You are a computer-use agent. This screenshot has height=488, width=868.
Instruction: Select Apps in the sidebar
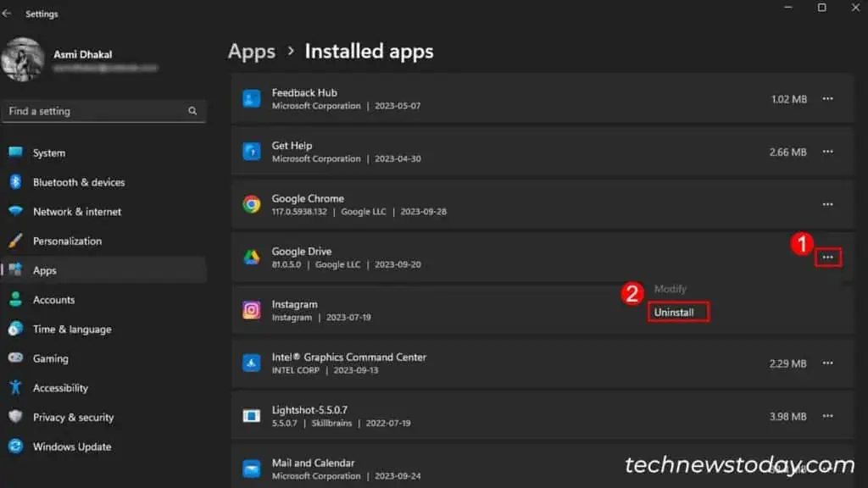pos(103,270)
